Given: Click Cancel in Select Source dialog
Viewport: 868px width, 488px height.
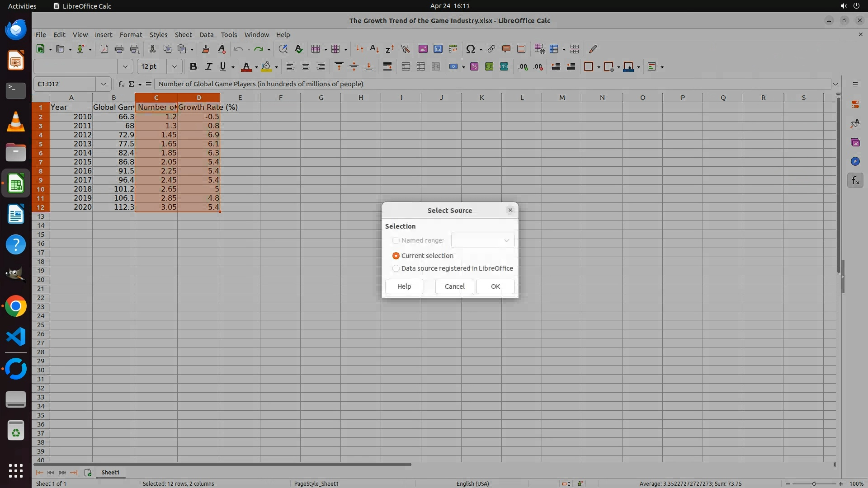Looking at the screenshot, I should pyautogui.click(x=454, y=286).
